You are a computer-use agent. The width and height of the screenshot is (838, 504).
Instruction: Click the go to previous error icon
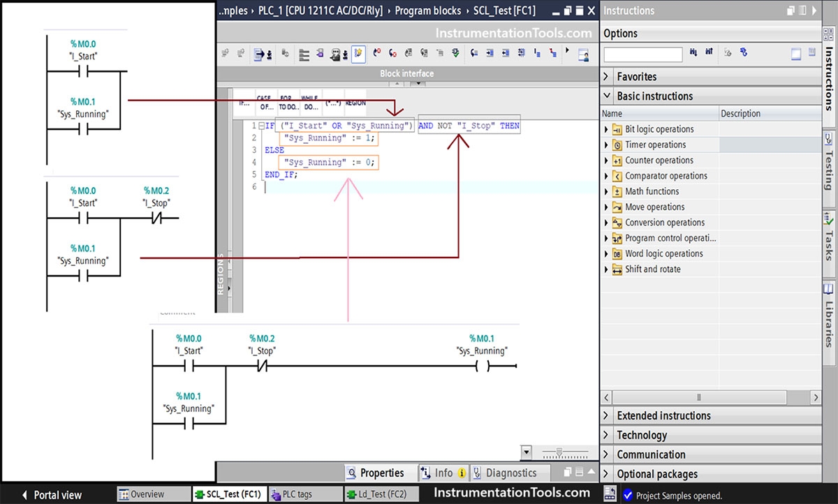point(377,53)
